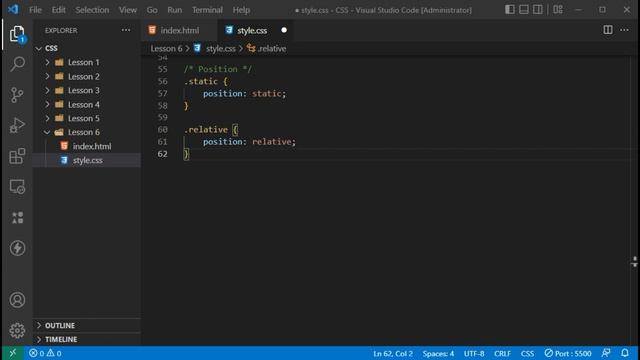Select language mode CSS in status bar

[527, 353]
